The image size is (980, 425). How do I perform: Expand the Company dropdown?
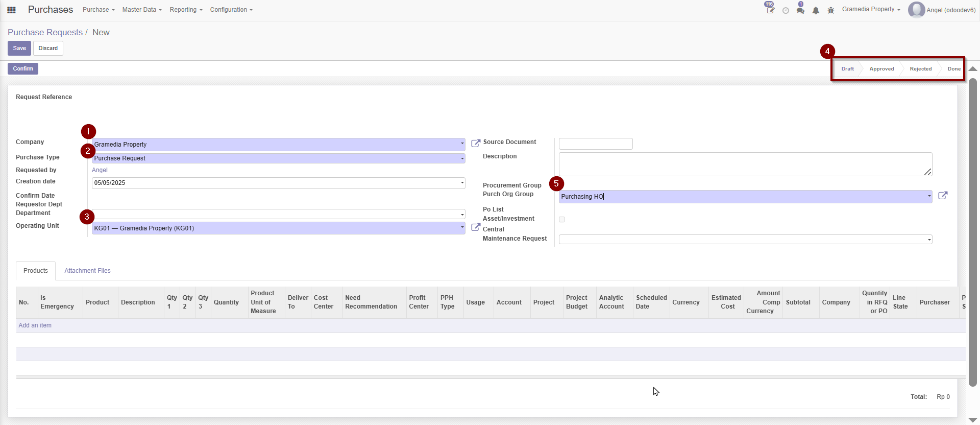coord(462,144)
